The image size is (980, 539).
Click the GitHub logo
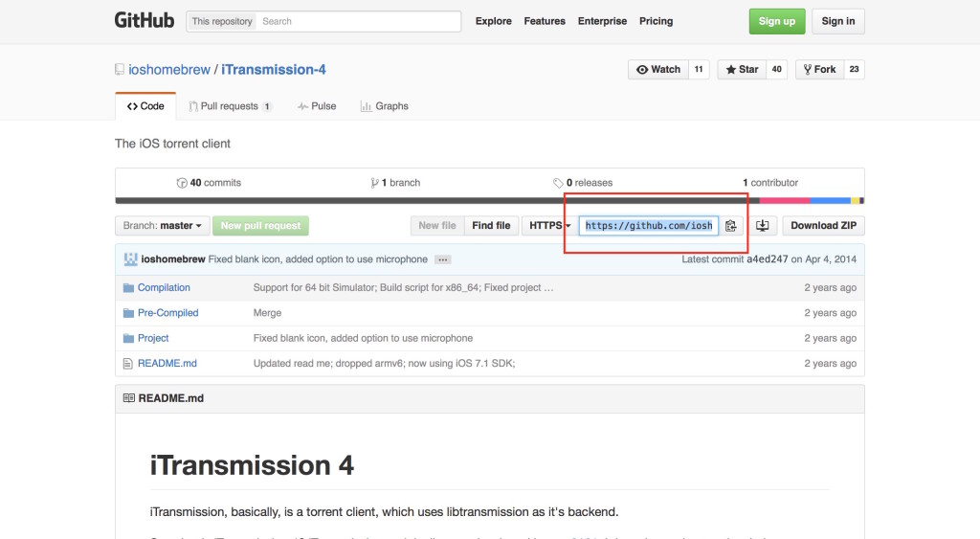coord(144,21)
